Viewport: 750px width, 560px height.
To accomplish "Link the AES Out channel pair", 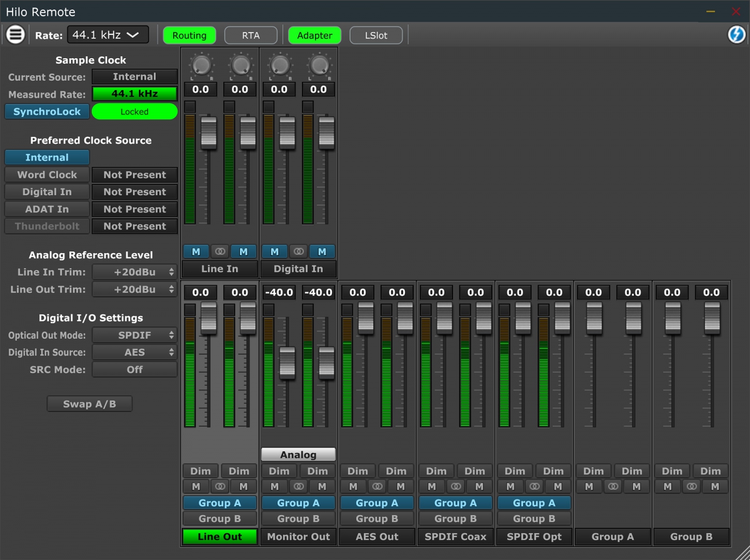I will (x=377, y=486).
